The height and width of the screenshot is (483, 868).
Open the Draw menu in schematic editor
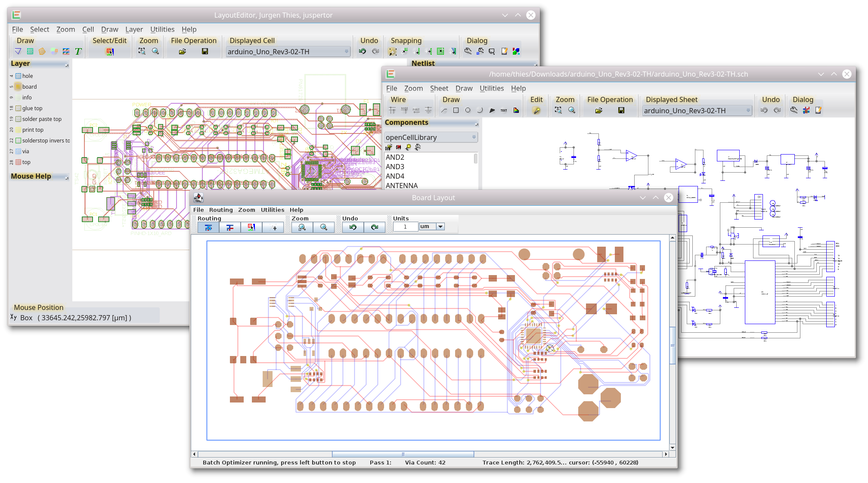point(463,87)
